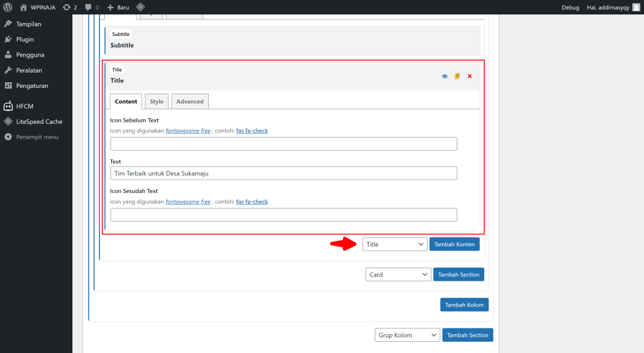
Task: Delete the Title block with red X
Action: click(469, 76)
